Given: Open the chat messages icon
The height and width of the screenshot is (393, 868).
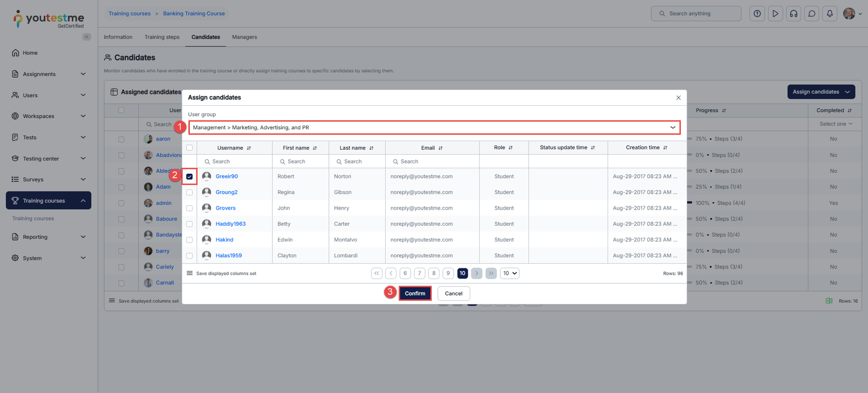Looking at the screenshot, I should click(x=812, y=14).
